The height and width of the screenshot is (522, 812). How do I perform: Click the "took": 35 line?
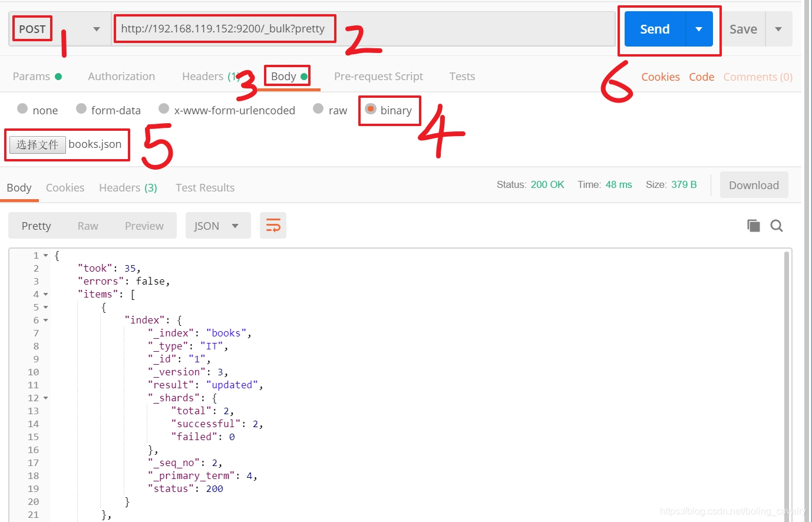pyautogui.click(x=109, y=269)
